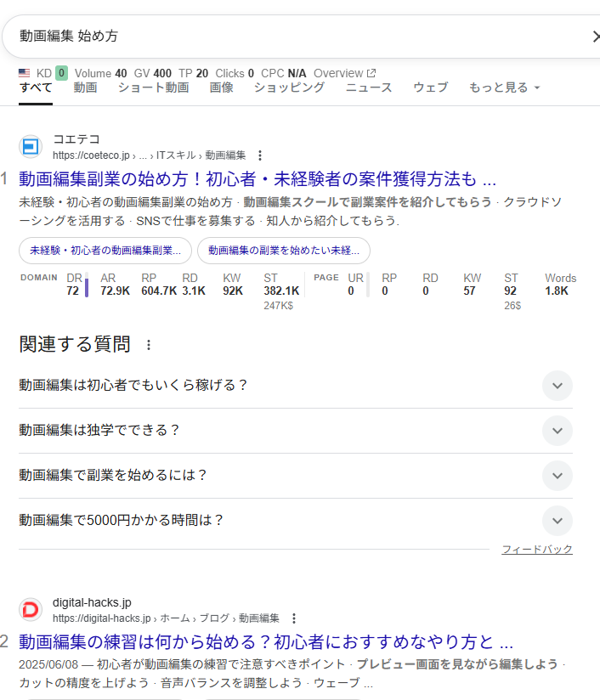This screenshot has height=700, width=600.
Task: Expand question 動画編集は独学でできる？
Action: pyautogui.click(x=557, y=431)
